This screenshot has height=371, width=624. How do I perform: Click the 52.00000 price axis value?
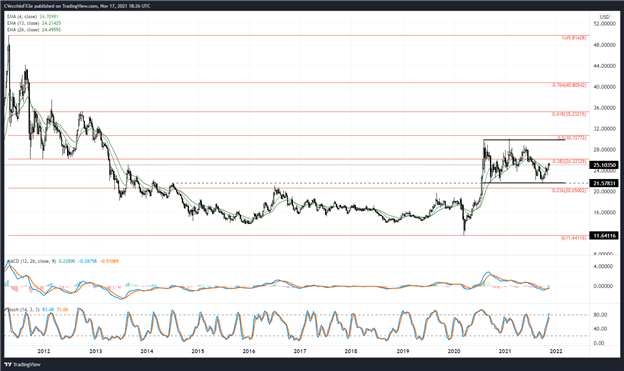(x=604, y=24)
